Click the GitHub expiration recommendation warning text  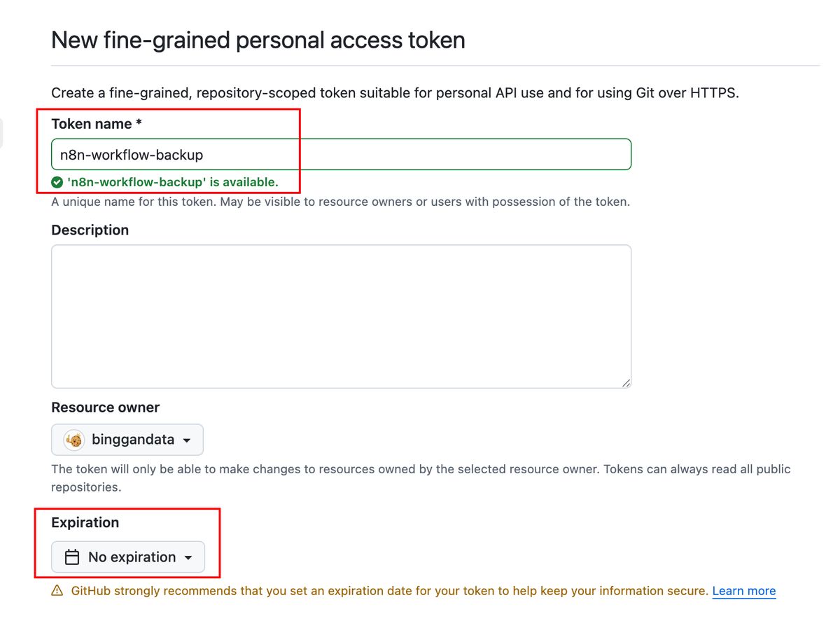point(388,591)
